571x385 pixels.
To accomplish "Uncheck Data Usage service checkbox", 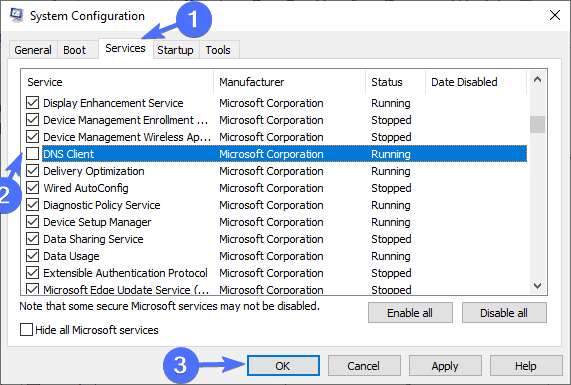I will [32, 256].
